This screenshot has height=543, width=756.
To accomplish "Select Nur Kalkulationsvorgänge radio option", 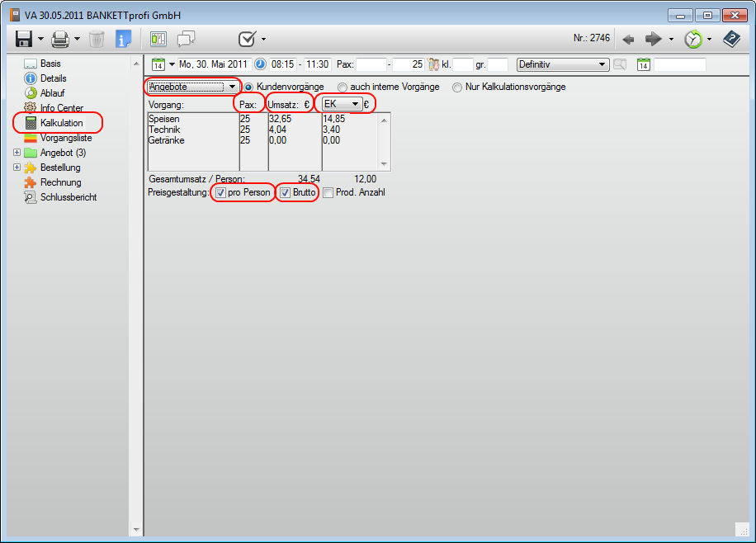I will (457, 87).
